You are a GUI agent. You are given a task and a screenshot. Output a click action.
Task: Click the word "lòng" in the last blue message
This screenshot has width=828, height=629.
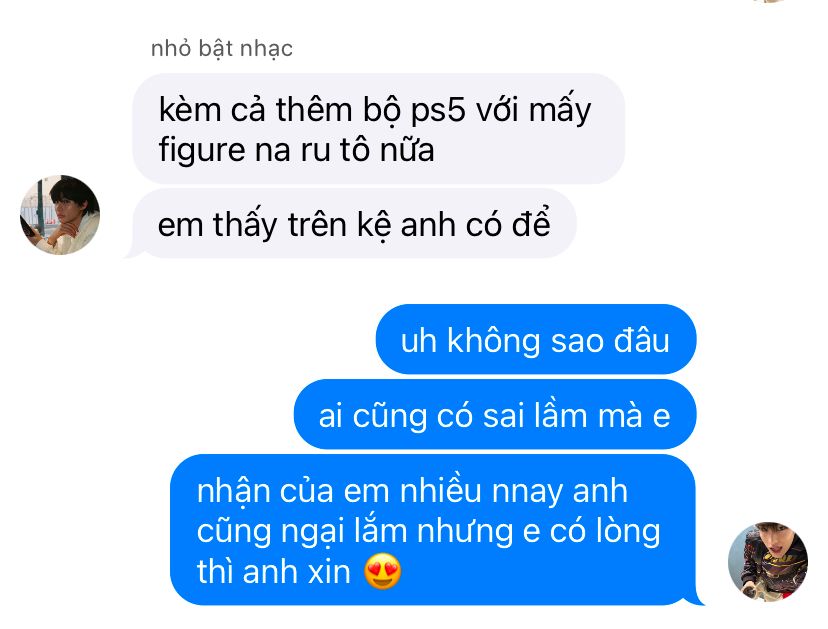628,531
